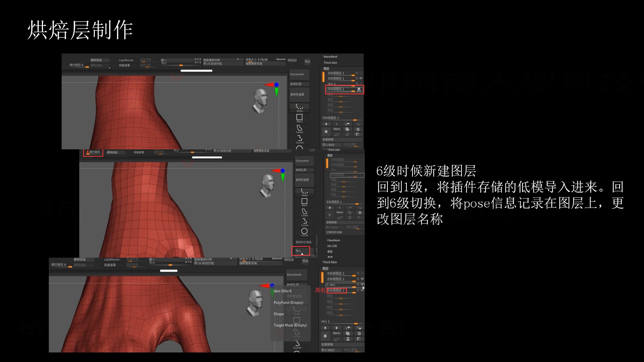Expand NanoMesh section
The image size is (644, 362).
tap(330, 57)
